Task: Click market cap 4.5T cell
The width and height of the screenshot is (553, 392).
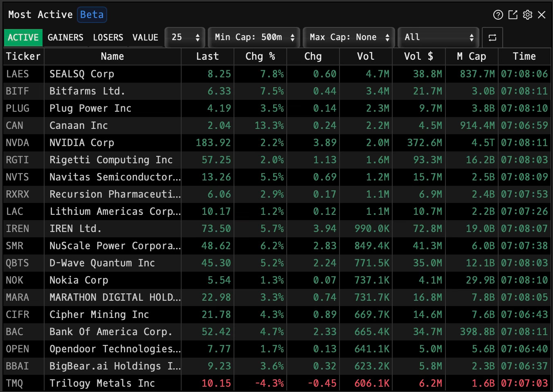Action: pyautogui.click(x=483, y=143)
